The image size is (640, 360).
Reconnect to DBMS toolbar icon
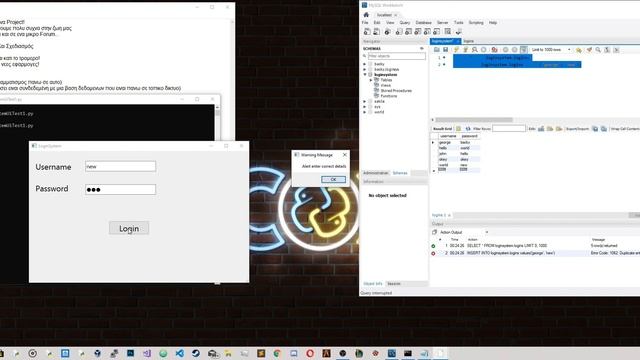pos(459,31)
